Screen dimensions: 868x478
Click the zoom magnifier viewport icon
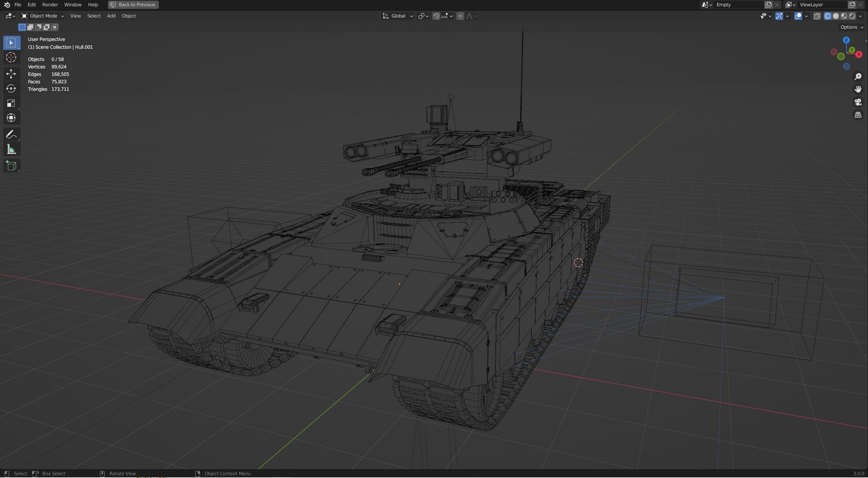tap(858, 77)
